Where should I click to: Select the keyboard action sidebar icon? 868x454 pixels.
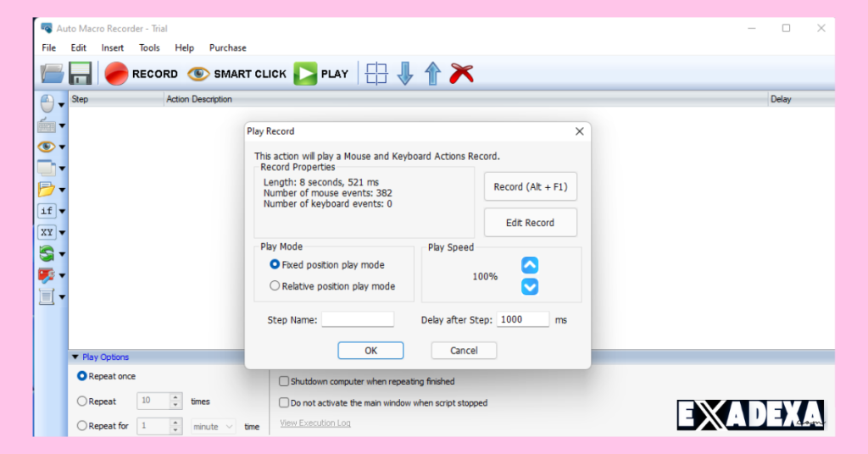(x=47, y=125)
